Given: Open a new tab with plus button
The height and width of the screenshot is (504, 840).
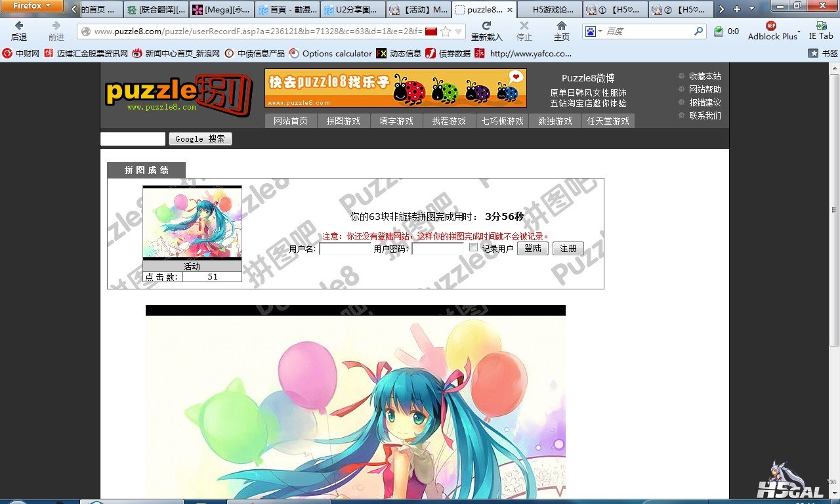Looking at the screenshot, I should (x=736, y=9).
